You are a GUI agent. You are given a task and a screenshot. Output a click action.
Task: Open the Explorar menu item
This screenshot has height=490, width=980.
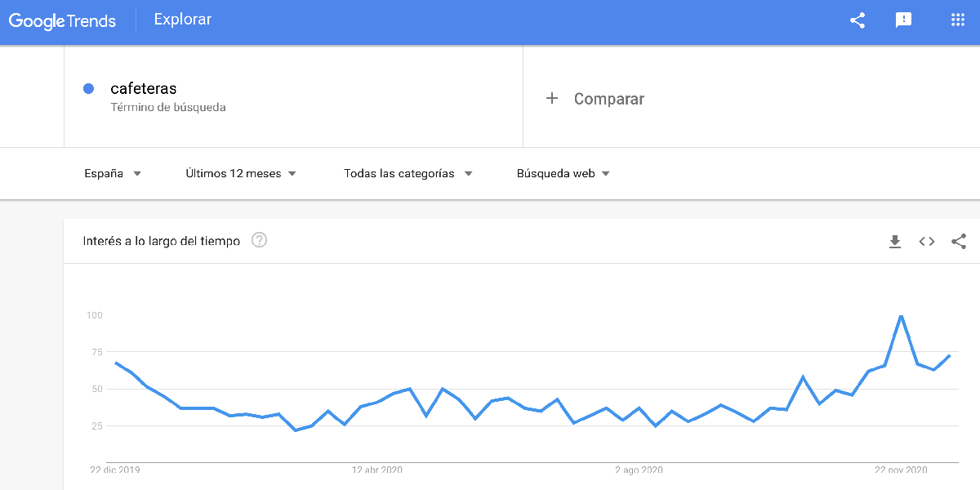pyautogui.click(x=182, y=19)
